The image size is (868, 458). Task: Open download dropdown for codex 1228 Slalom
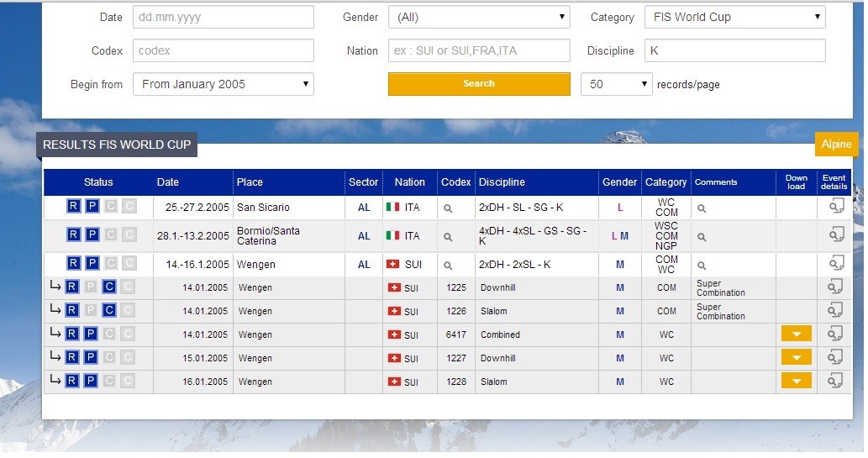(796, 381)
